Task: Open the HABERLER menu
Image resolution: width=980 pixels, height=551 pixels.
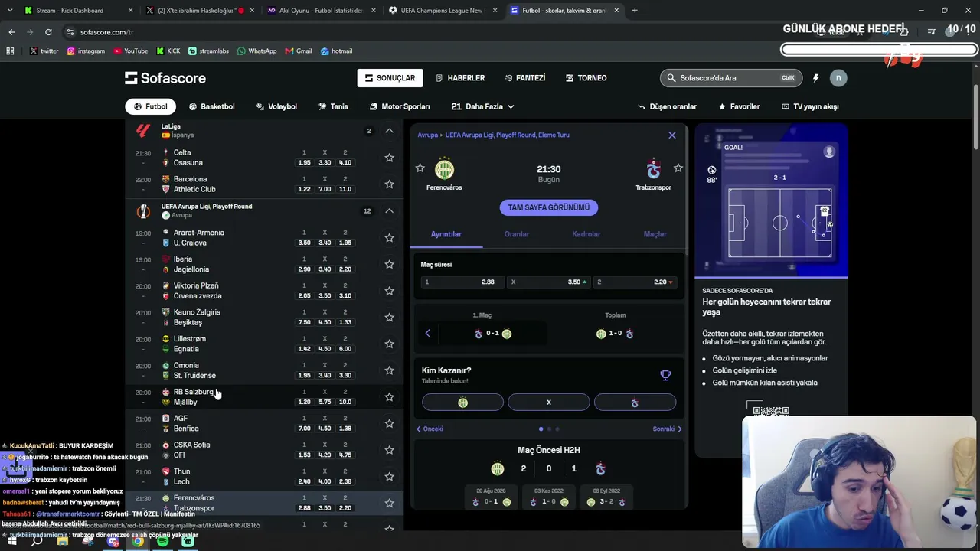Action: [x=460, y=78]
